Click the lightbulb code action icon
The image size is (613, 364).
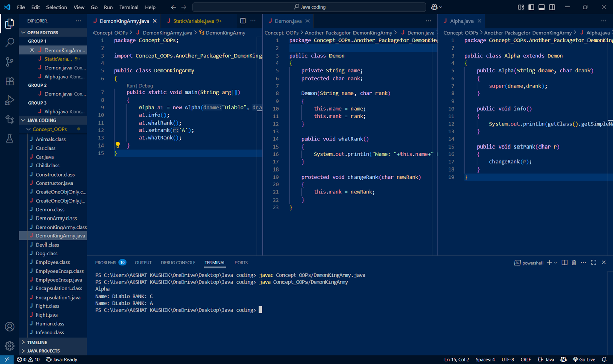pyautogui.click(x=117, y=145)
